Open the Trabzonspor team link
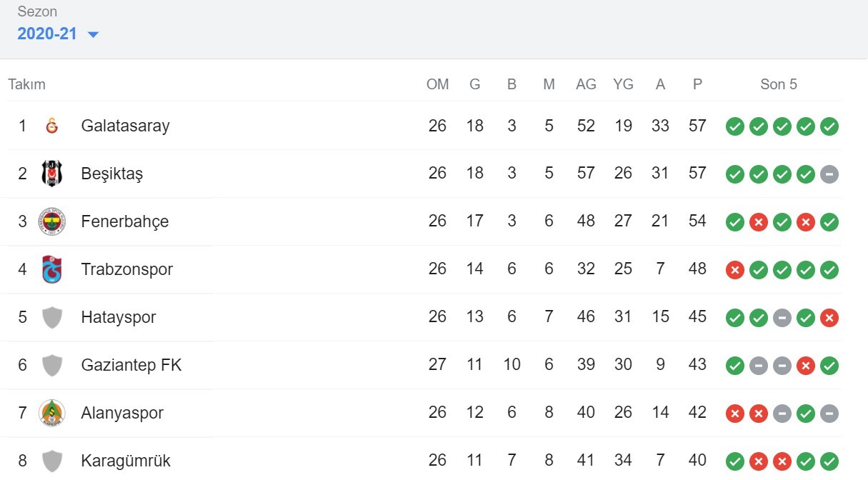This screenshot has width=868, height=480. [x=126, y=269]
